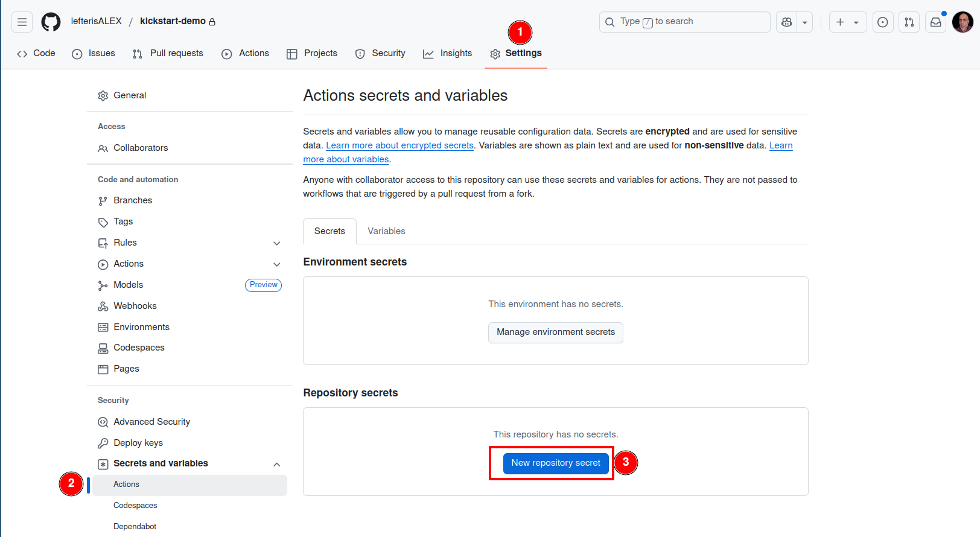Open Deploy keys settings
Viewport: 980px width, 537px height.
pyautogui.click(x=190, y=443)
